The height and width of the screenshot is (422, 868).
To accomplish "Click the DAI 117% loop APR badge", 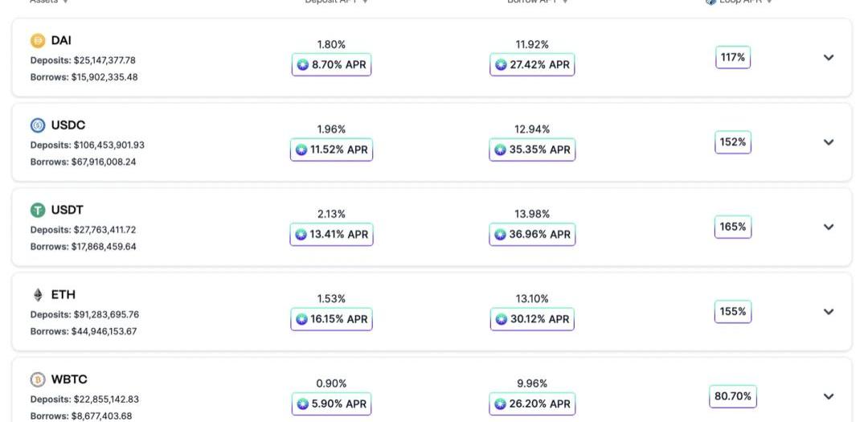I will (x=733, y=58).
